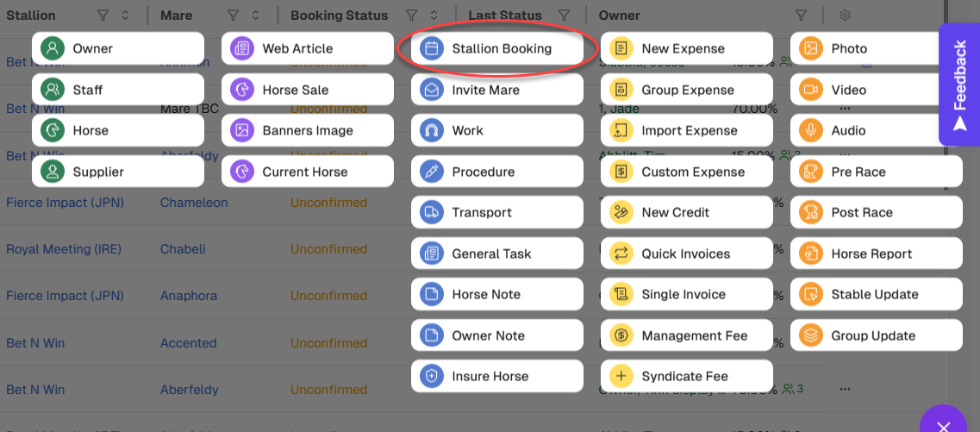Click the Invite Mare envelope icon
980x432 pixels.
432,90
